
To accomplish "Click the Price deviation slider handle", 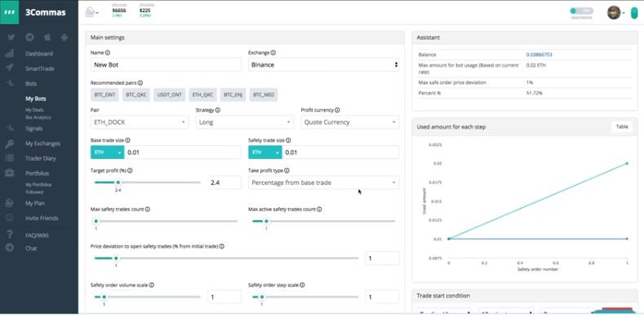I will pyautogui.click(x=116, y=258).
